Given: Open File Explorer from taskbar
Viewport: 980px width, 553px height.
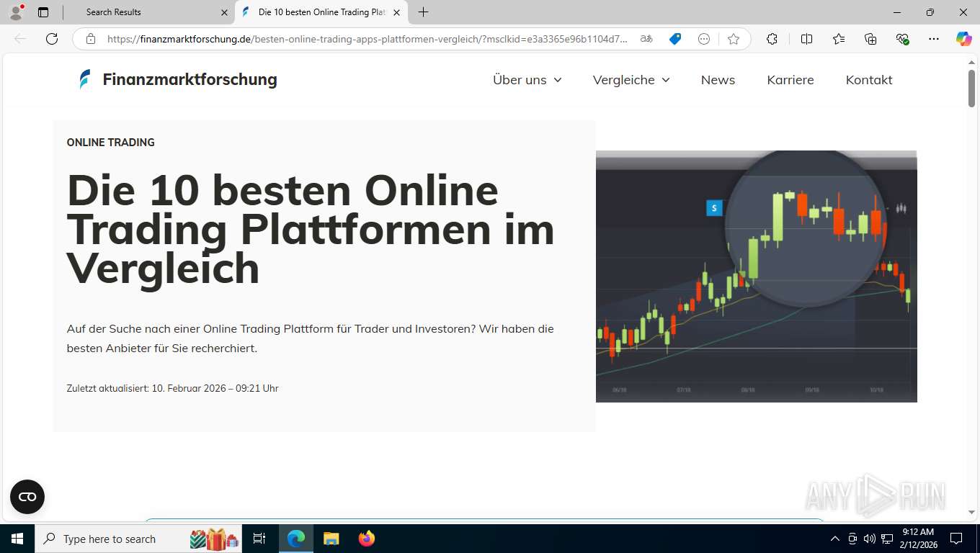Looking at the screenshot, I should coord(331,539).
